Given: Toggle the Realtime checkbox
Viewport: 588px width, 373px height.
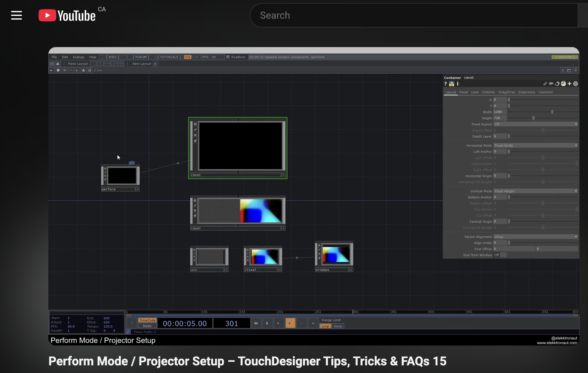Looking at the screenshot, I should tap(228, 57).
